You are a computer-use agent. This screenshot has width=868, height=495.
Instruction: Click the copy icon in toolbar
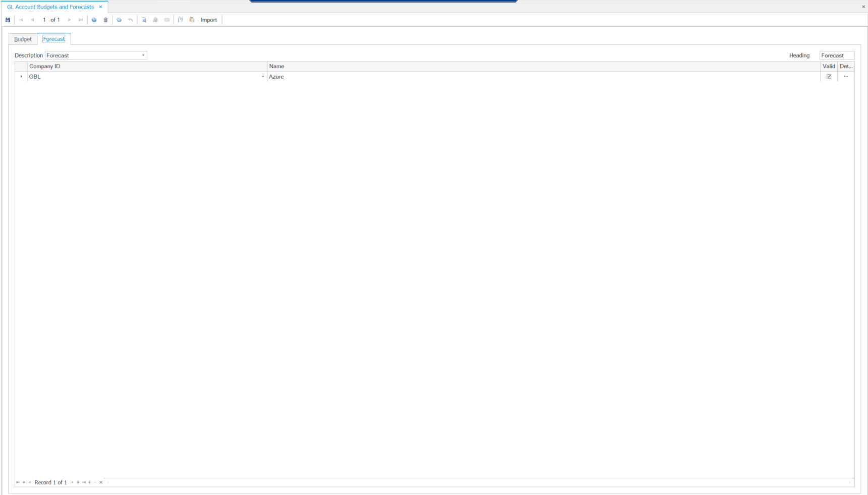click(180, 20)
